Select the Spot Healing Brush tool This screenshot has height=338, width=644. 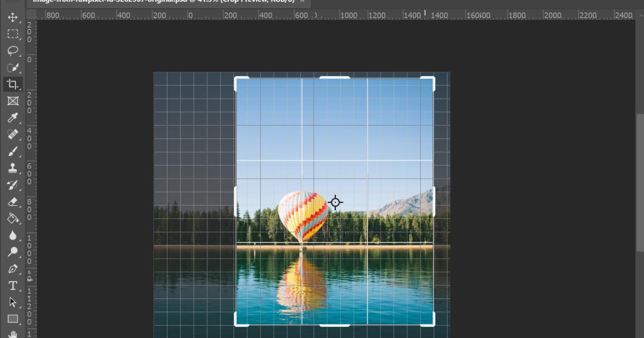tap(13, 134)
